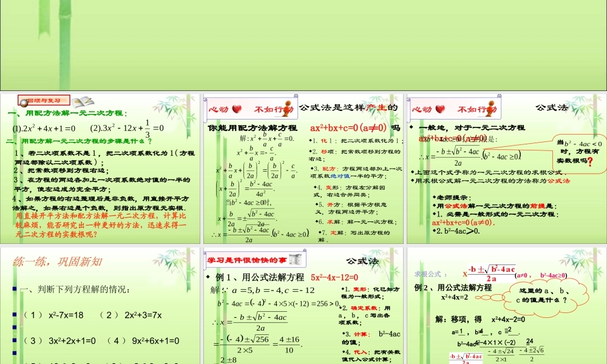The height and width of the screenshot is (364, 607).
Task: Click title 公式法是这样产生的
Action: [348, 107]
